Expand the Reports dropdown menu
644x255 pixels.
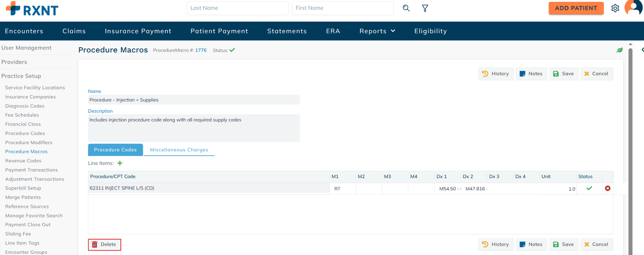coord(377,31)
